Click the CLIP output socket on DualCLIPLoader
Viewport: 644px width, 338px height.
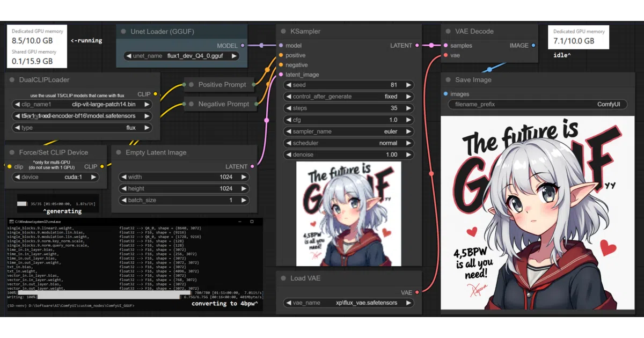click(156, 94)
